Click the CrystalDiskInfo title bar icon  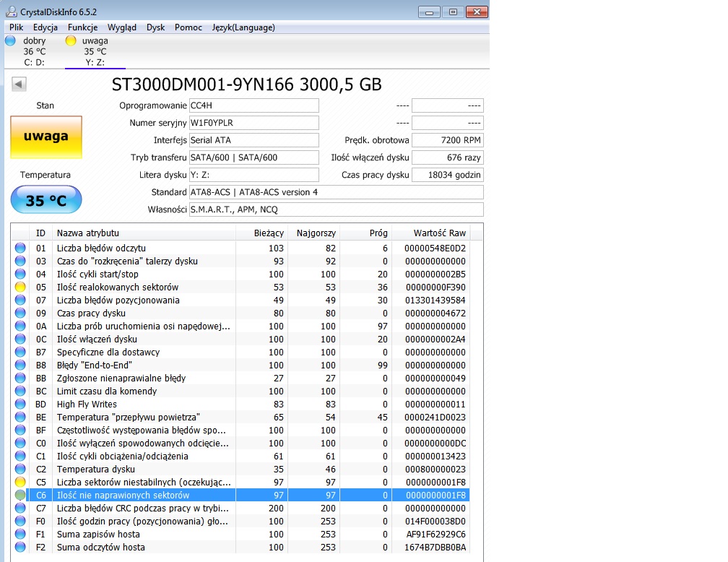pyautogui.click(x=11, y=12)
